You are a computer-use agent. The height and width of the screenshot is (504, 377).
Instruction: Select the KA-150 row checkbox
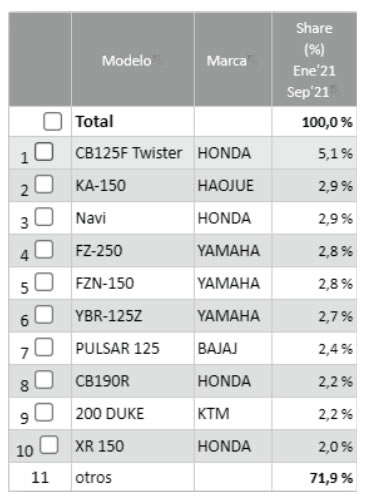click(44, 184)
